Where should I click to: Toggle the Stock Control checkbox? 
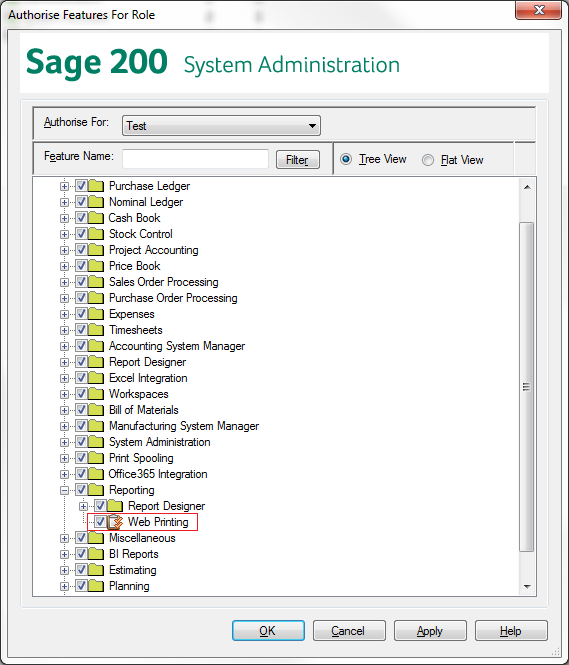(x=81, y=234)
